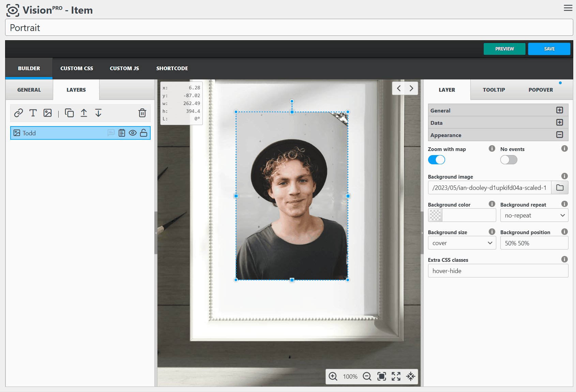
Task: Move layer up arrow icon
Action: (x=84, y=113)
